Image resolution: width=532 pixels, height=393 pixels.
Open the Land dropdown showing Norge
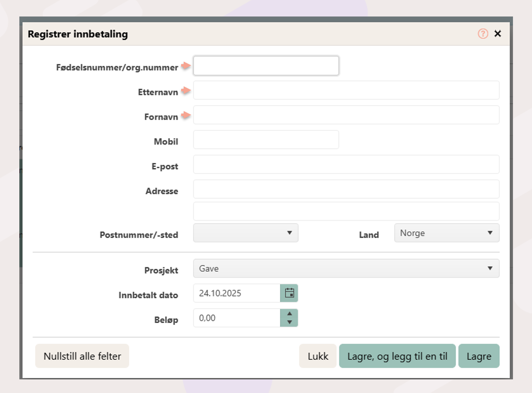click(x=447, y=233)
